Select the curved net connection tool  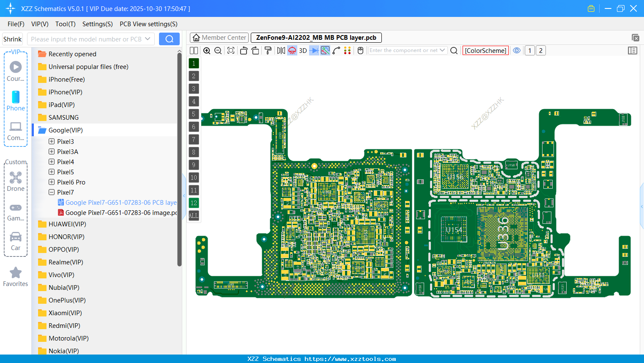click(336, 50)
